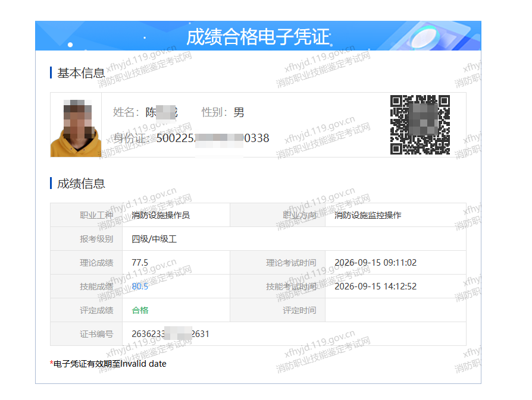Click the 评定时间 label cell
The height and width of the screenshot is (400, 532).
(277, 310)
